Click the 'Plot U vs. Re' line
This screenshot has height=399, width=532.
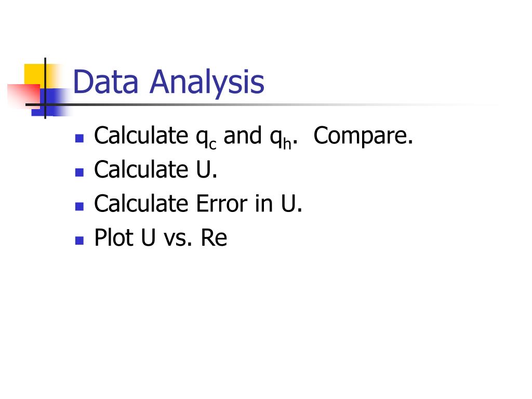click(x=161, y=237)
